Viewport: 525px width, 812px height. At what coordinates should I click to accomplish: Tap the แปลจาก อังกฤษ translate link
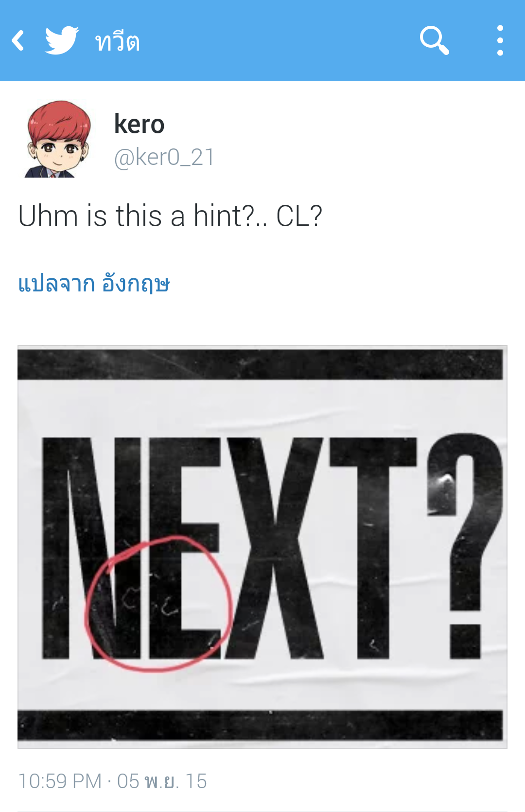pos(94,283)
